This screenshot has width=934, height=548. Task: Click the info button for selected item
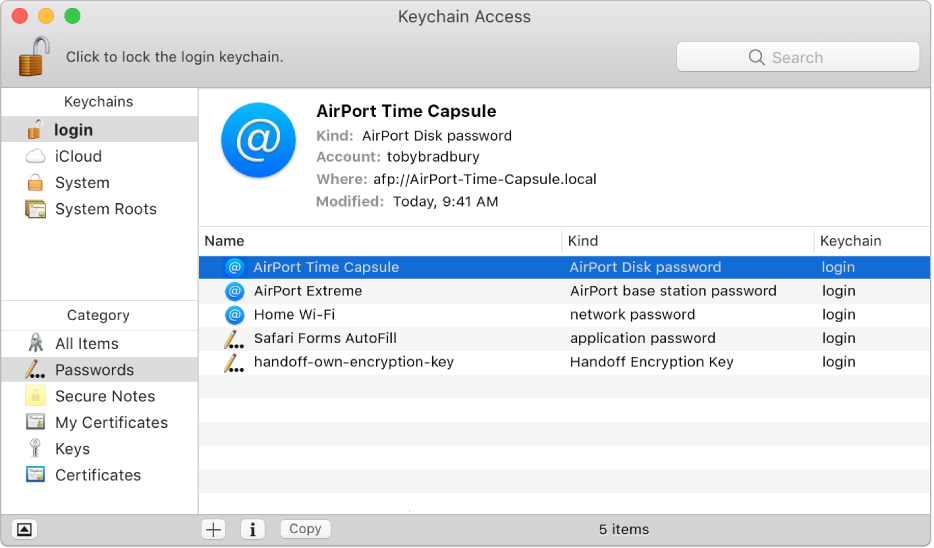[252, 529]
